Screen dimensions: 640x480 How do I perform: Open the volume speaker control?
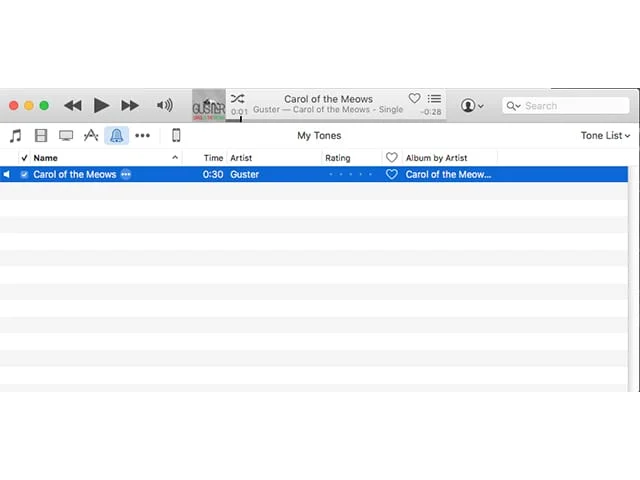click(x=164, y=105)
